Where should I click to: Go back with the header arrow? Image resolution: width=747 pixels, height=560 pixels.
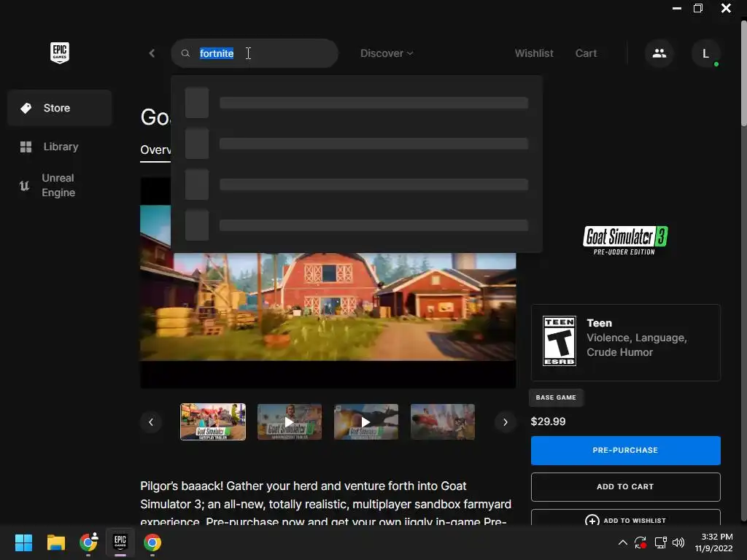[x=152, y=53]
